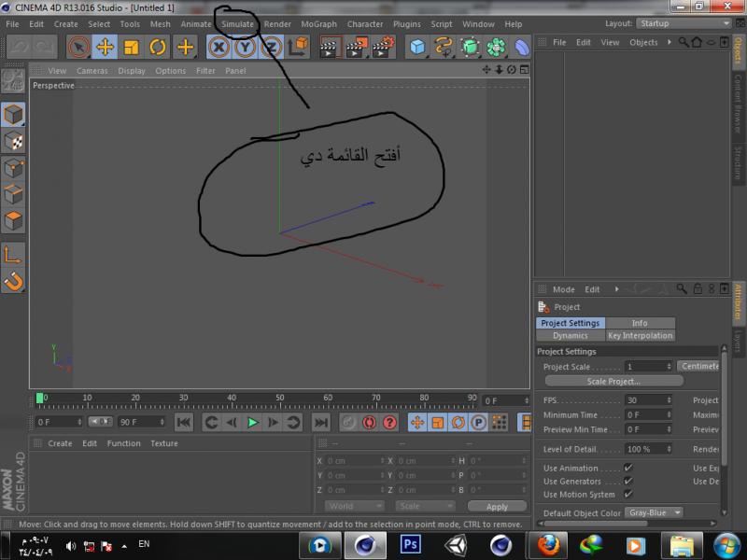747x560 pixels.
Task: Click the Cube primitive icon
Action: (417, 47)
